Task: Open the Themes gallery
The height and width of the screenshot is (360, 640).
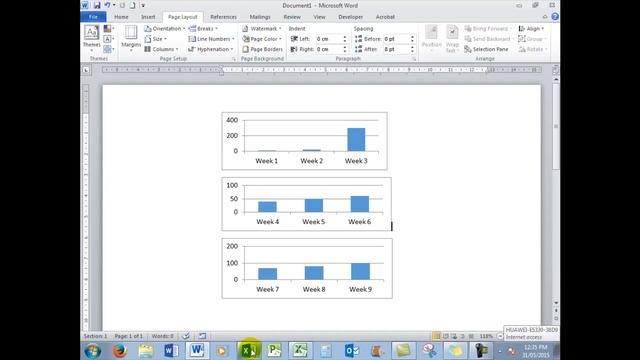Action: pyautogui.click(x=91, y=38)
